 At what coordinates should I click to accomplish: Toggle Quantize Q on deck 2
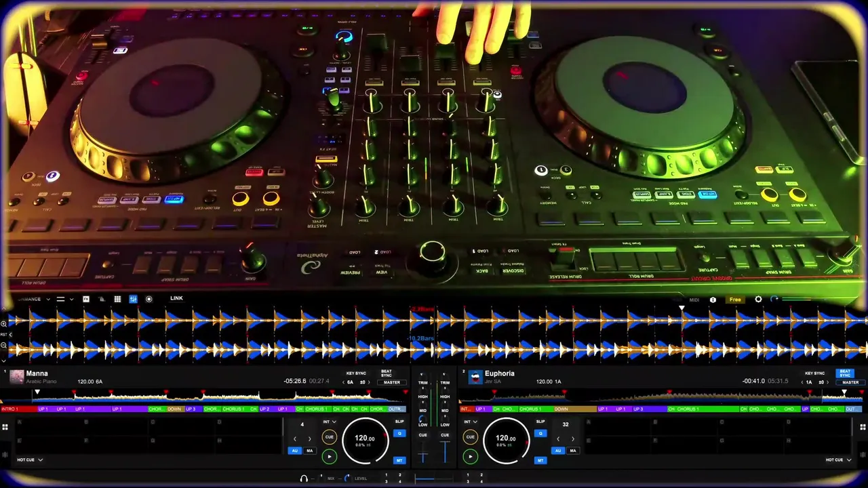click(540, 433)
